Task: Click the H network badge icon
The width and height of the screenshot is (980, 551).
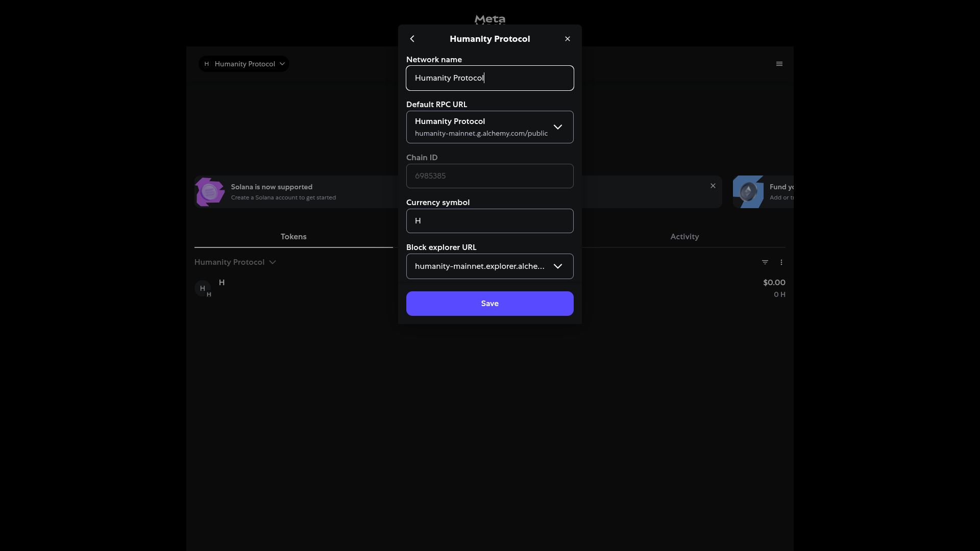Action: (207, 64)
